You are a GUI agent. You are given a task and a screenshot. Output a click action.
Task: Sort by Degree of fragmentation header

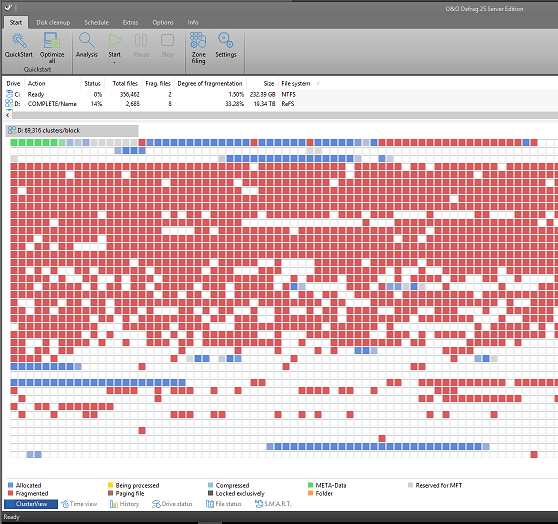(x=210, y=84)
